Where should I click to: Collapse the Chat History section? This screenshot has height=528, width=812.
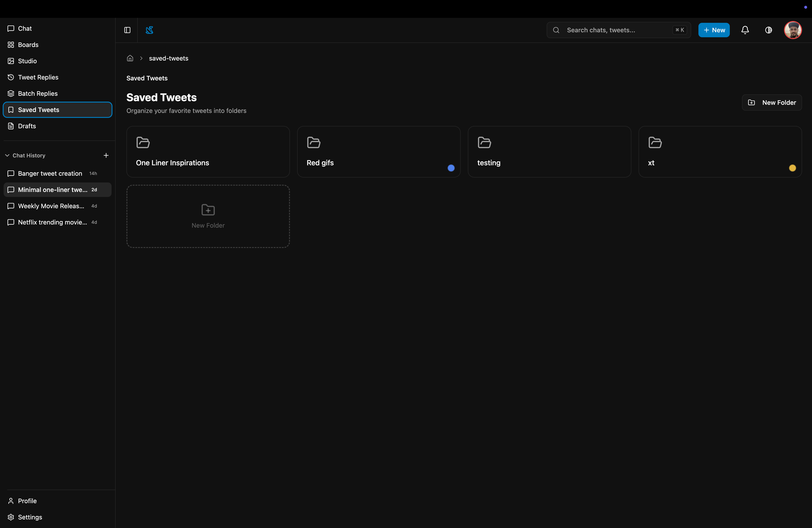7,155
